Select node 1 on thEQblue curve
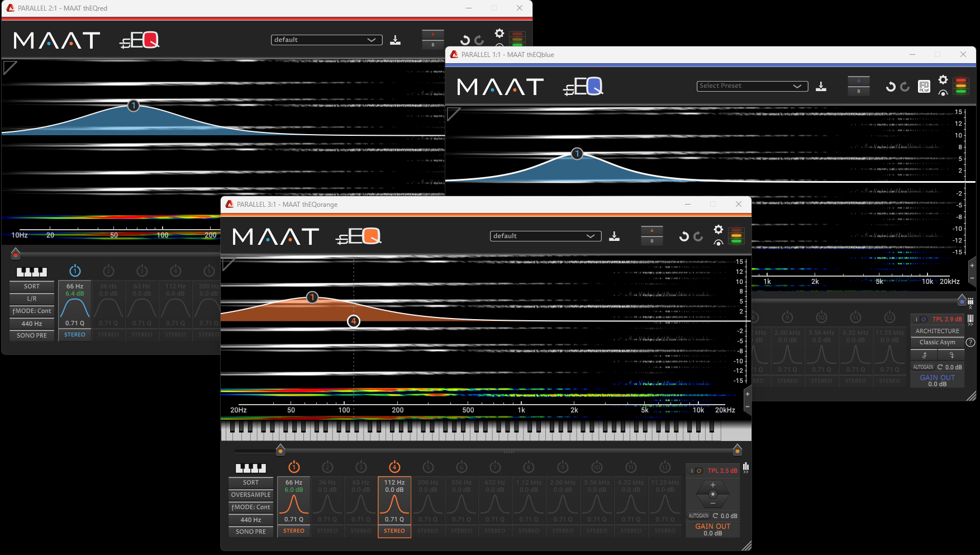The image size is (980, 555). [577, 154]
